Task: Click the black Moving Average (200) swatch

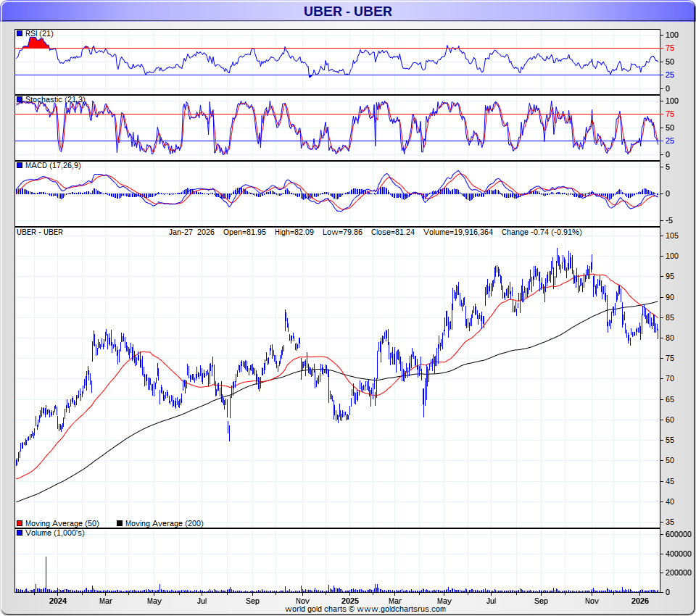Action: [120, 523]
